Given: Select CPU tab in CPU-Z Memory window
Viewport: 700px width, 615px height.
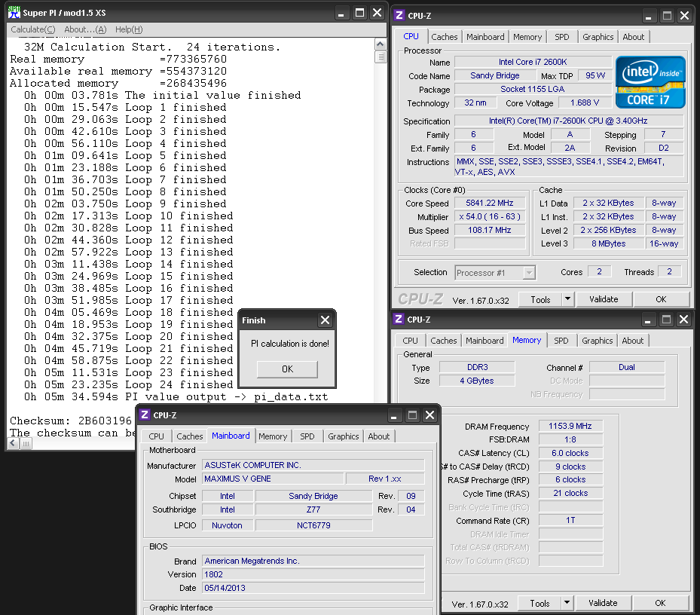Looking at the screenshot, I should 410,341.
